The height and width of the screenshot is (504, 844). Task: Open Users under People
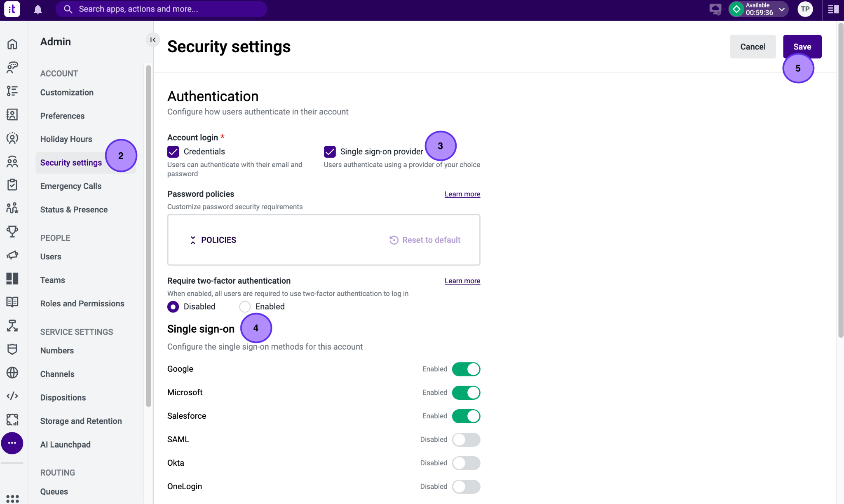[x=51, y=257]
